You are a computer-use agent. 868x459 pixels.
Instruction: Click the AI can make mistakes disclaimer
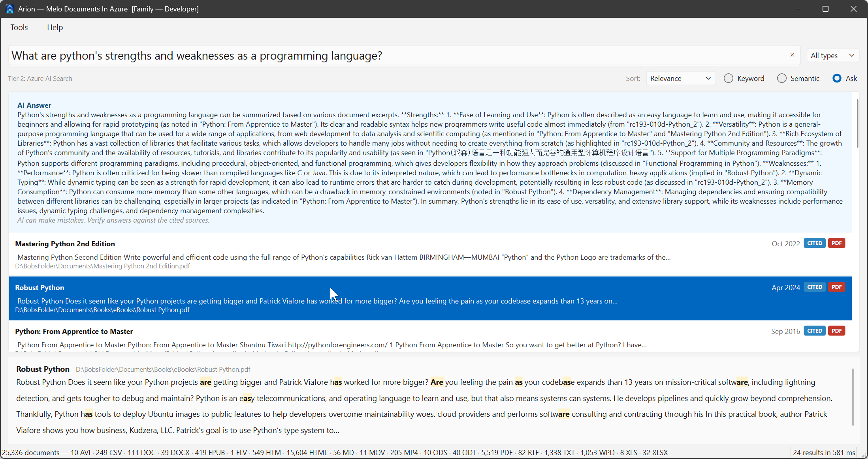113,220
